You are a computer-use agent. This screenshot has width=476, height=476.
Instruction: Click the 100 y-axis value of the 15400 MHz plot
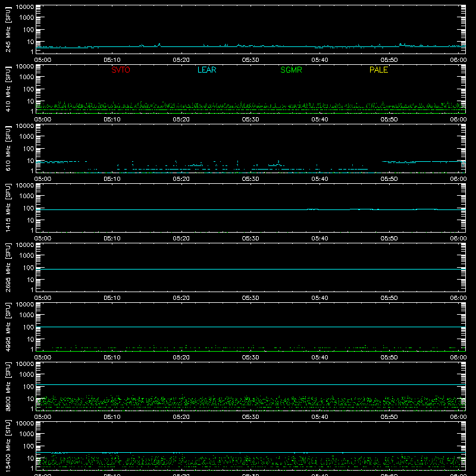(x=29, y=446)
